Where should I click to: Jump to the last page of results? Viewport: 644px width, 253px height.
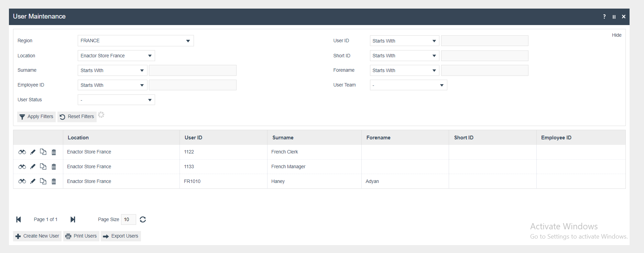(x=73, y=219)
